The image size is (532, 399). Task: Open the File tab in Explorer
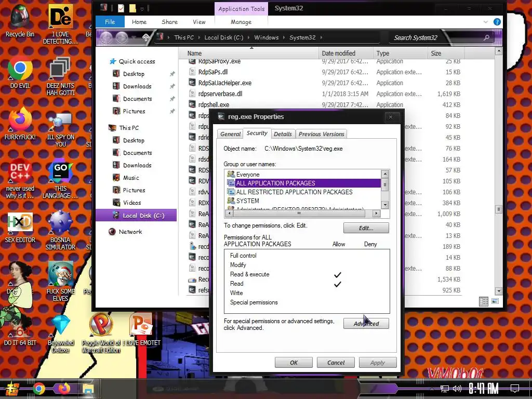point(110,22)
